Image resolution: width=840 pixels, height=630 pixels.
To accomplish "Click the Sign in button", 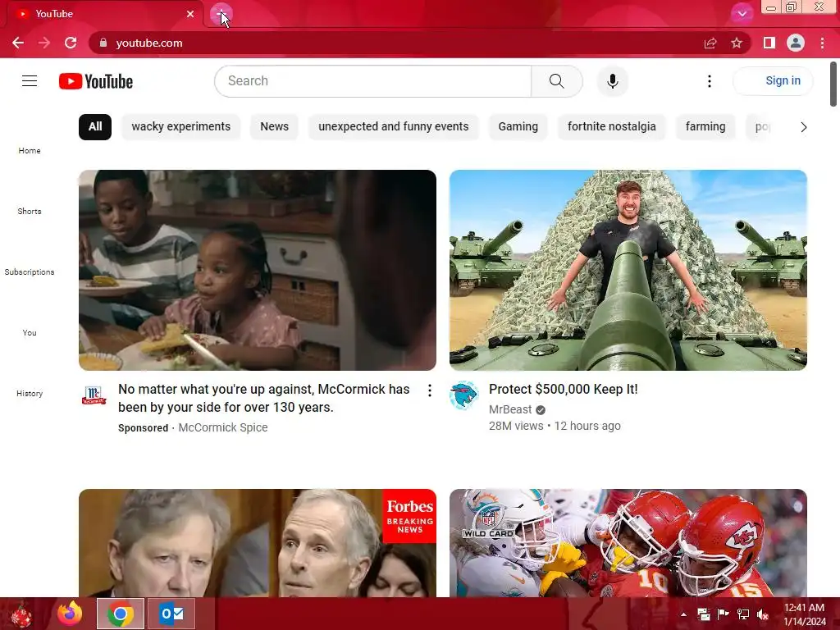I will click(773, 81).
